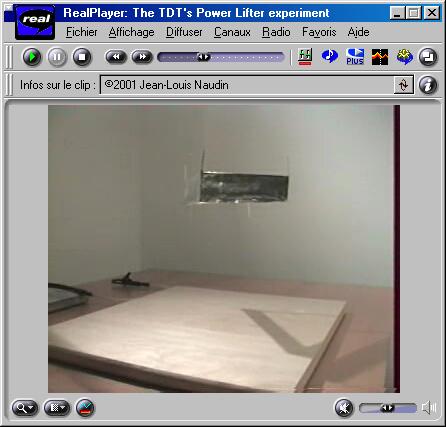Click the playback position seek slider
The image size is (446, 427).
click(221, 57)
